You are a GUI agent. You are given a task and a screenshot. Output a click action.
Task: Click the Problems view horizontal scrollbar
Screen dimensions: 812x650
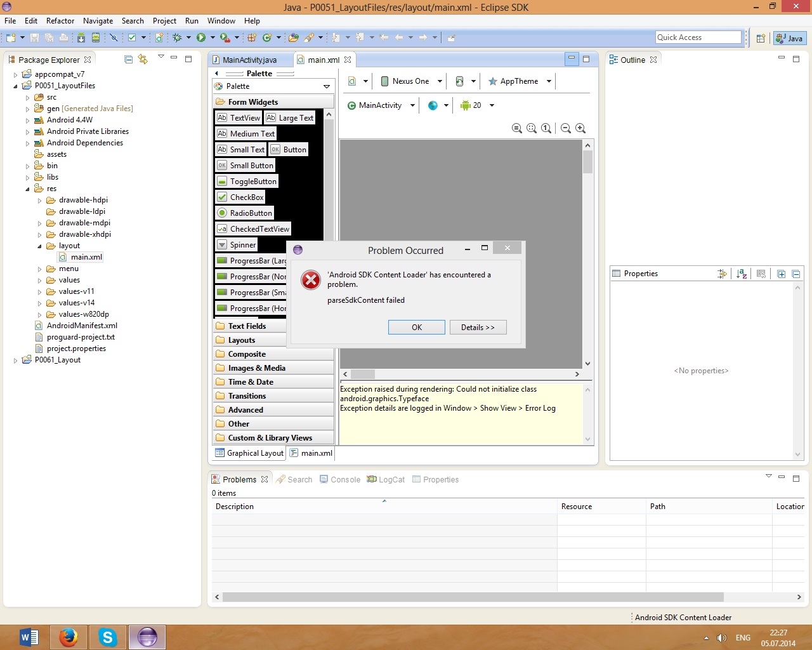coord(473,597)
